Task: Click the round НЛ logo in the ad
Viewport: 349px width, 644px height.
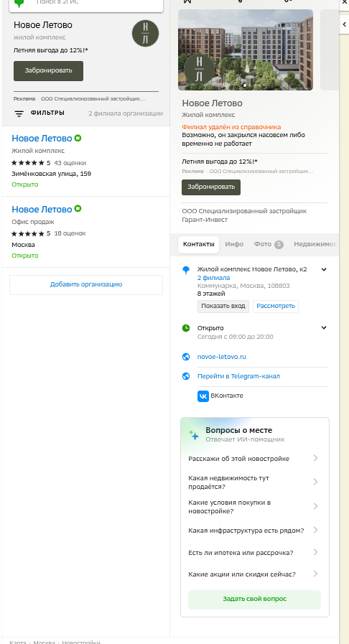Action: [145, 33]
